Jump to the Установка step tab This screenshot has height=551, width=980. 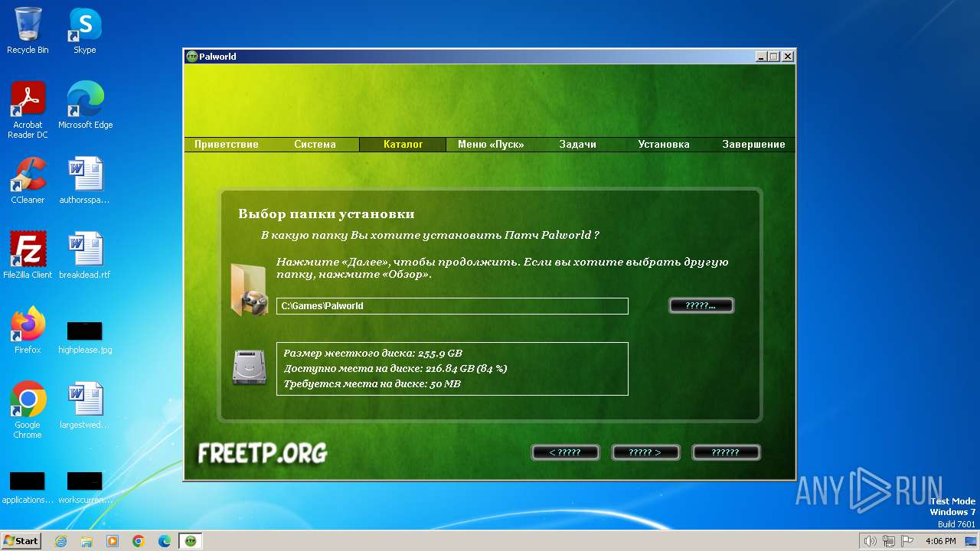664,145
